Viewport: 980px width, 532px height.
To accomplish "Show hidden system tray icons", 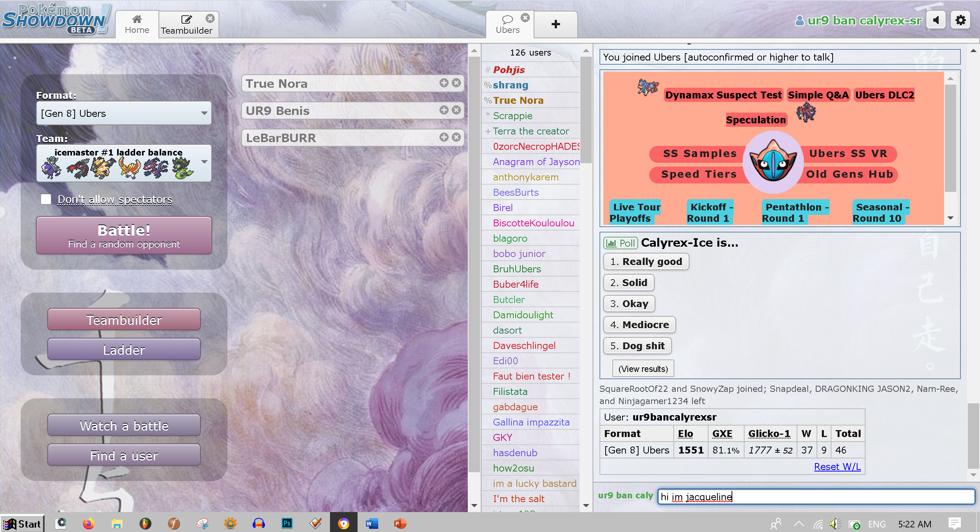I will [x=799, y=524].
